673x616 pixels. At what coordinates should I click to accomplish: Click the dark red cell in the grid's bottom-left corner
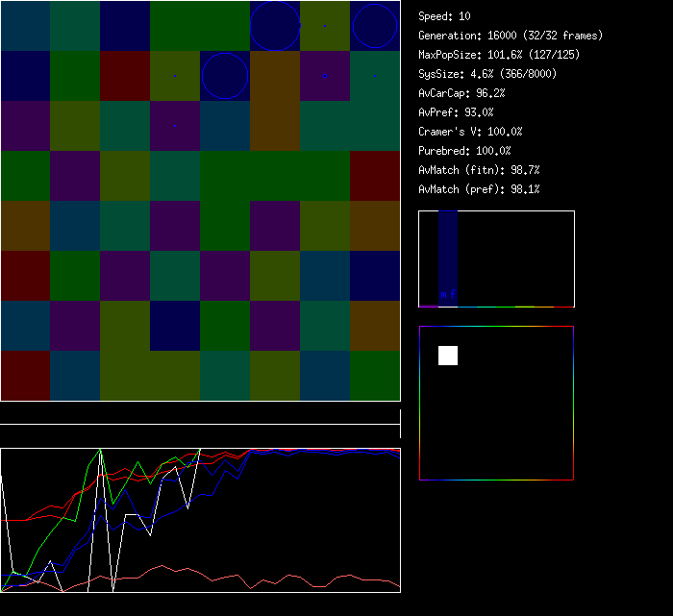pyautogui.click(x=25, y=376)
